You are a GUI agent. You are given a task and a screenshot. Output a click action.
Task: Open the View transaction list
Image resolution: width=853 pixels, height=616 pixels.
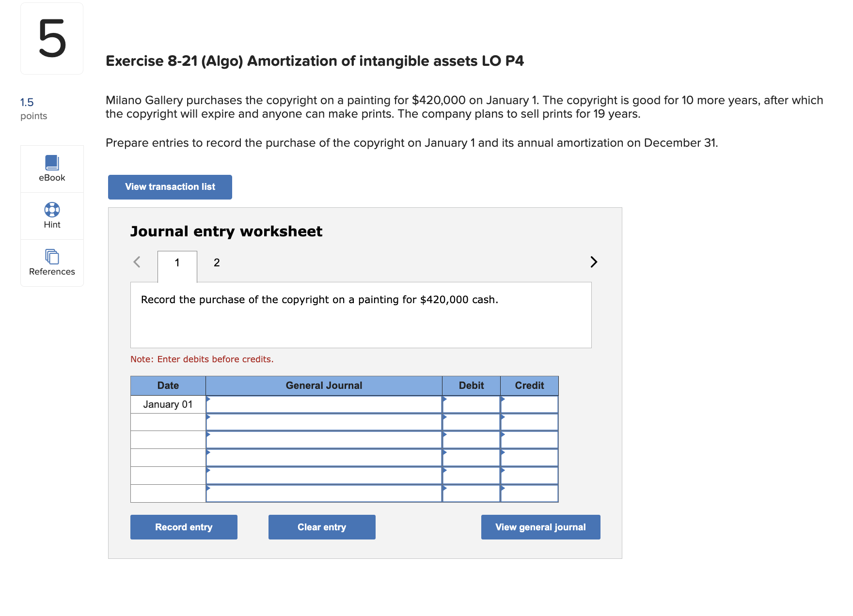(x=170, y=187)
